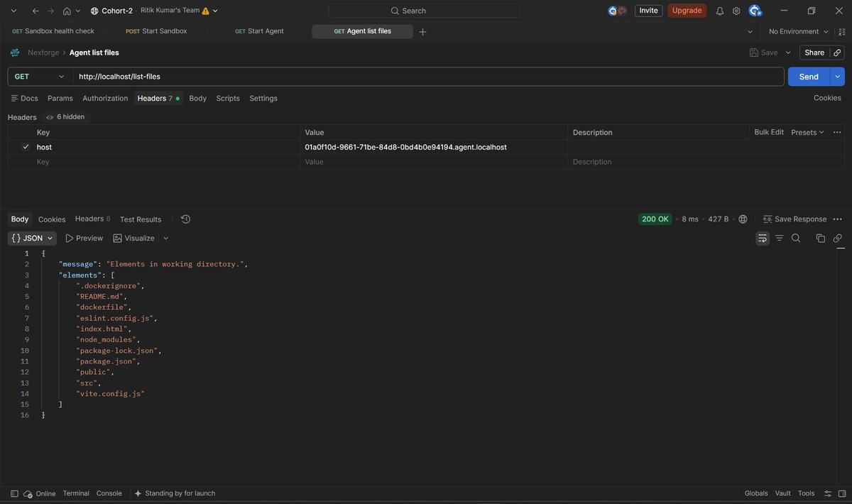Select the Agent list files tab
This screenshot has width=852, height=504.
pyautogui.click(x=362, y=31)
